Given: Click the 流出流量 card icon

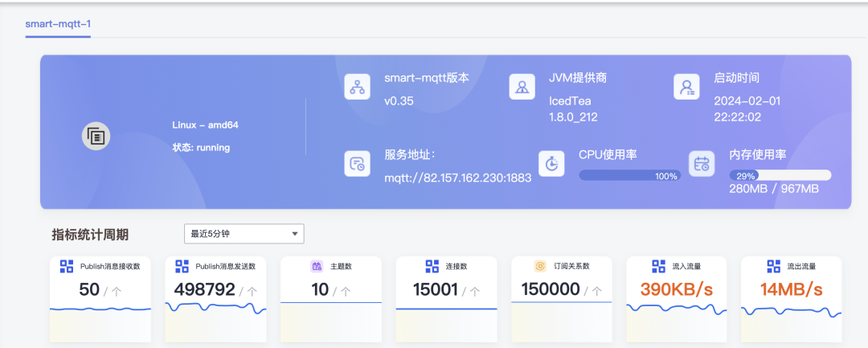Looking at the screenshot, I should 773,266.
